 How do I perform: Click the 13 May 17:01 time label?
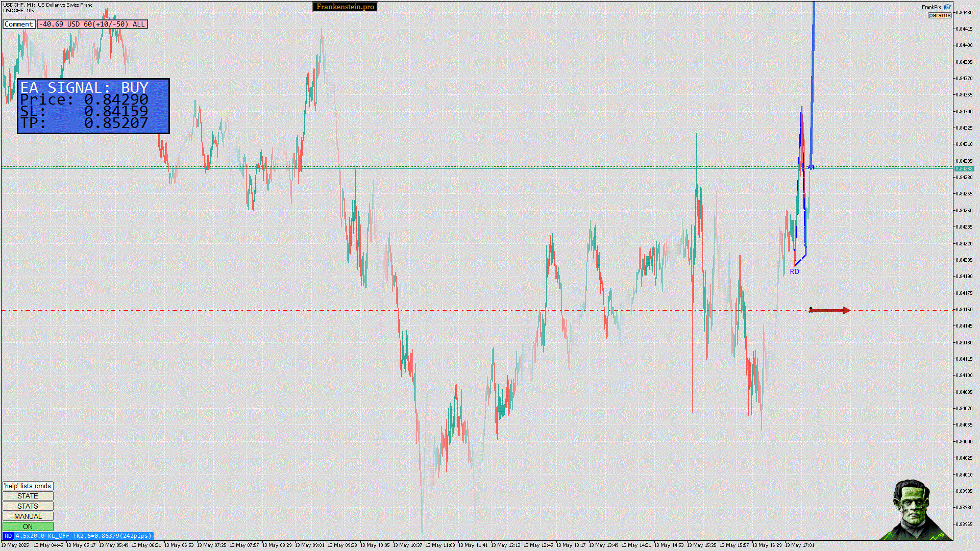[x=800, y=545]
